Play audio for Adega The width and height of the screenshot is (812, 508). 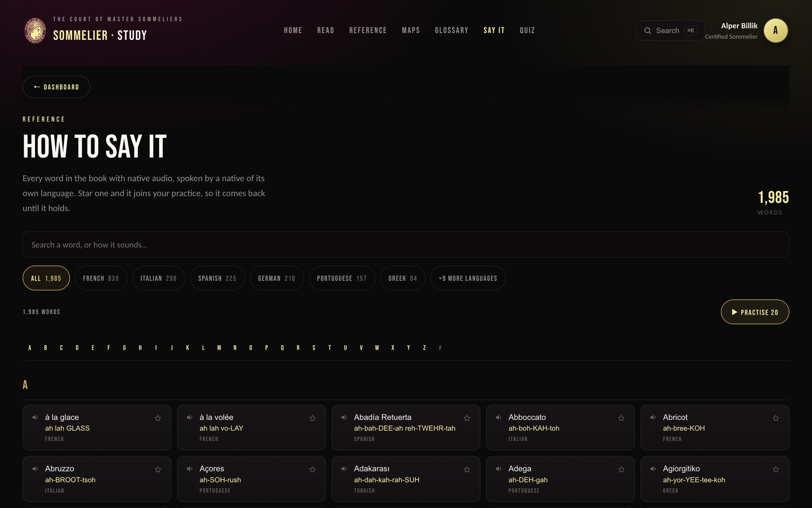click(499, 469)
